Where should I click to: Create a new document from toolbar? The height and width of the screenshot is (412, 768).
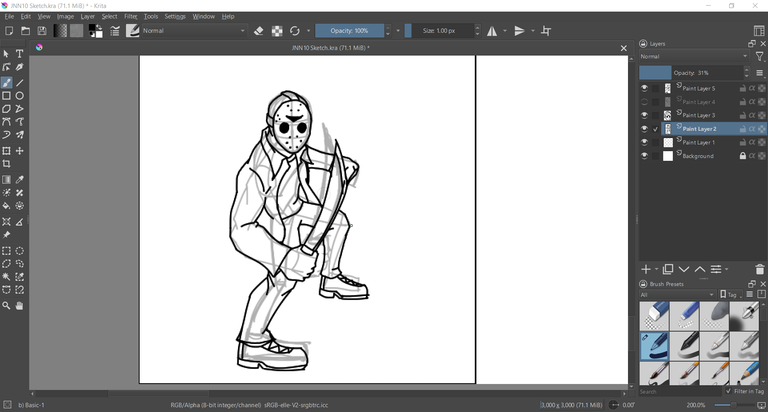[9, 31]
